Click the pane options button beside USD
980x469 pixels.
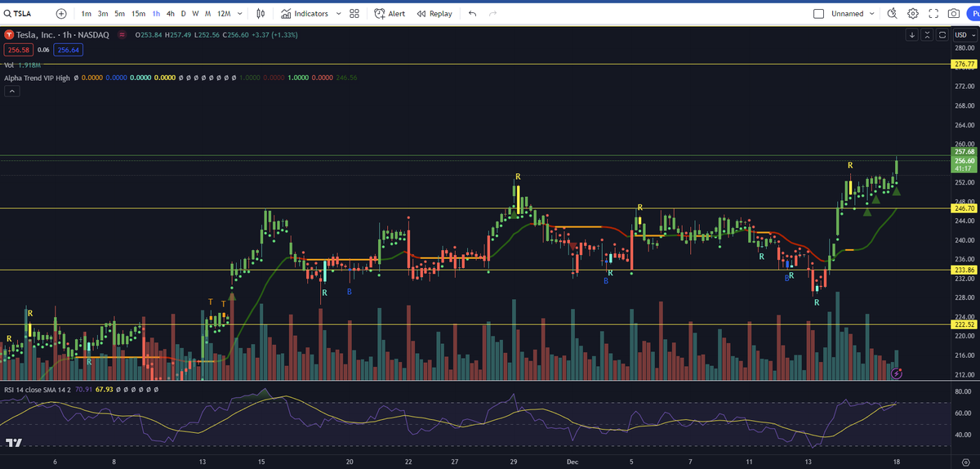pyautogui.click(x=942, y=35)
